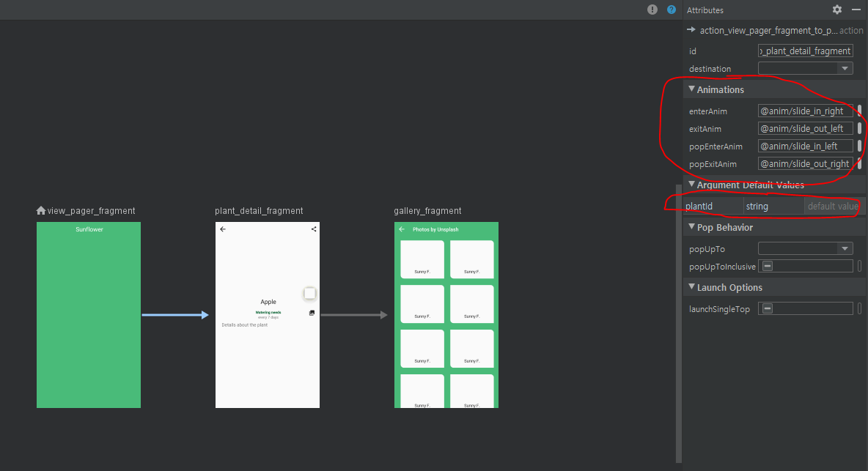Select the view_pager_fragment destination preview
Screen dimensions: 868x471
coord(89,315)
